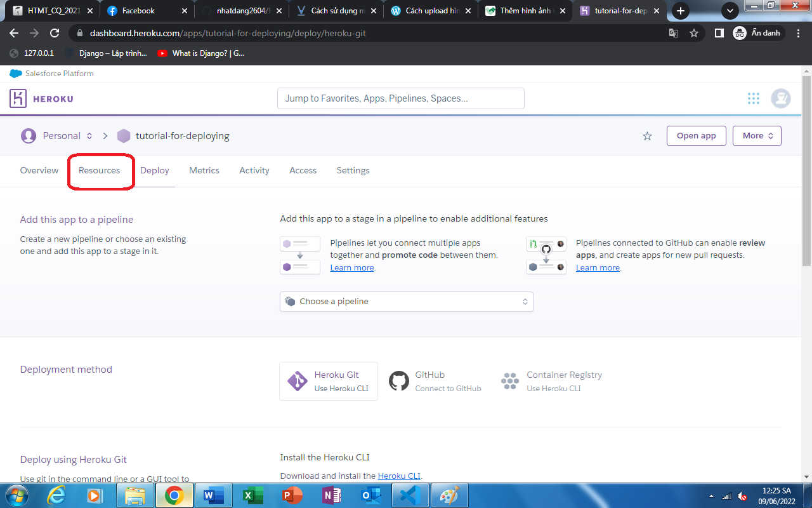
Task: Click the taskbar clock showing 12:25 SA
Action: tap(777, 496)
